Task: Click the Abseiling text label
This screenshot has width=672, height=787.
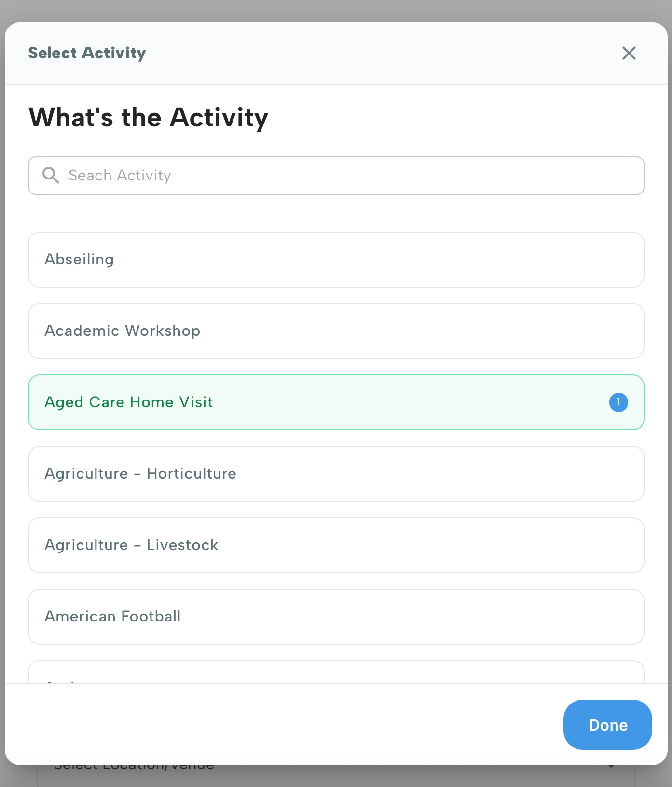Action: [x=79, y=260]
